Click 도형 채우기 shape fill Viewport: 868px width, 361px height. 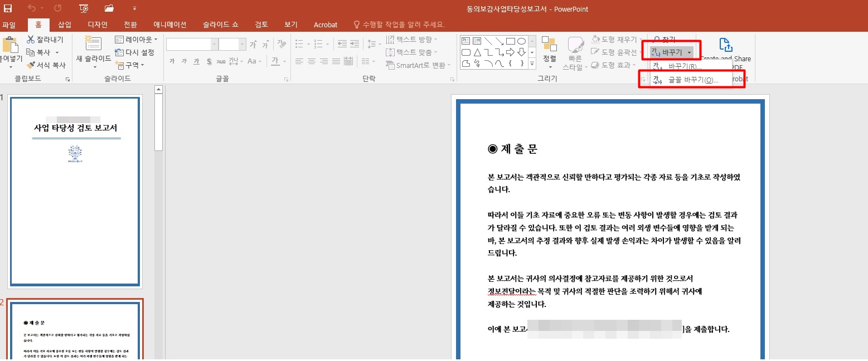(616, 40)
